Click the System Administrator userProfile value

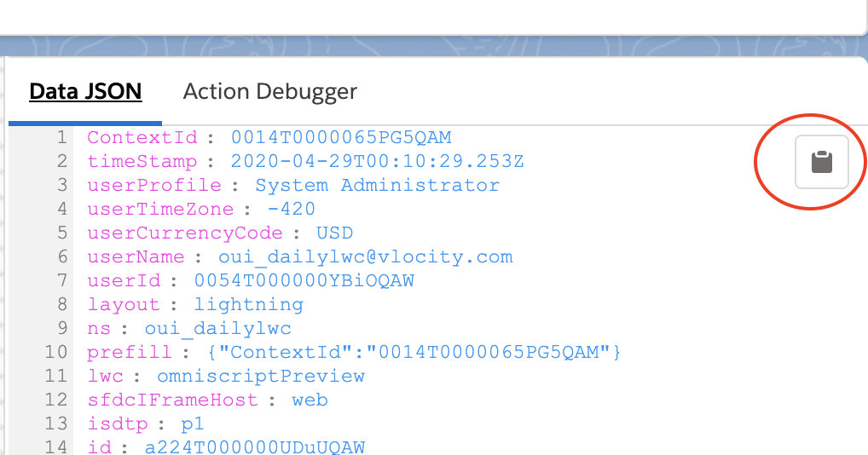377,185
